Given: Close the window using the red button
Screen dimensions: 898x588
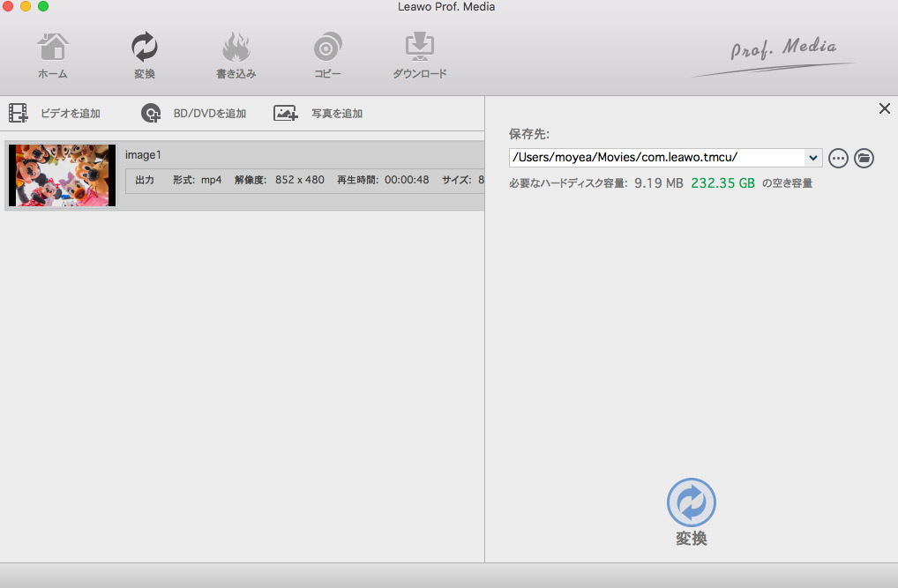Looking at the screenshot, I should (x=8, y=7).
